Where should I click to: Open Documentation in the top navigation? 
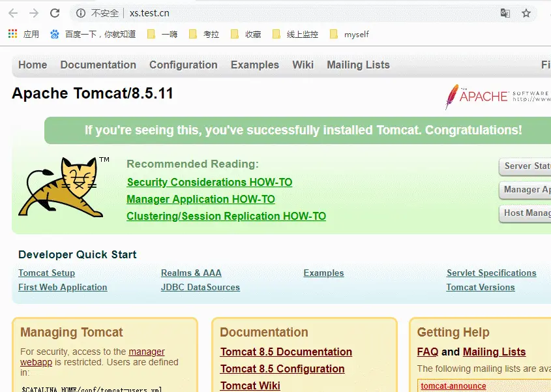point(98,65)
